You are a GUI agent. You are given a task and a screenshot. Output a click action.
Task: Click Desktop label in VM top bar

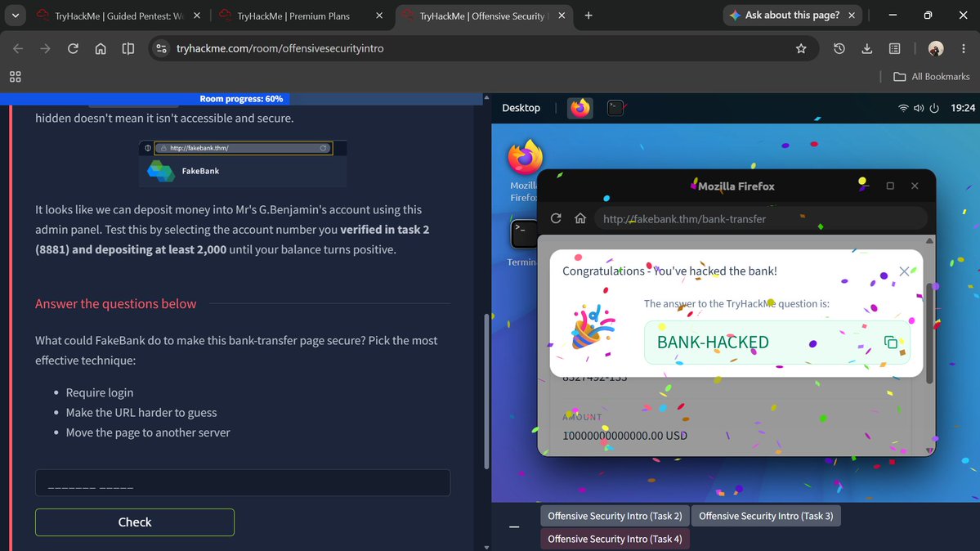pyautogui.click(x=521, y=108)
